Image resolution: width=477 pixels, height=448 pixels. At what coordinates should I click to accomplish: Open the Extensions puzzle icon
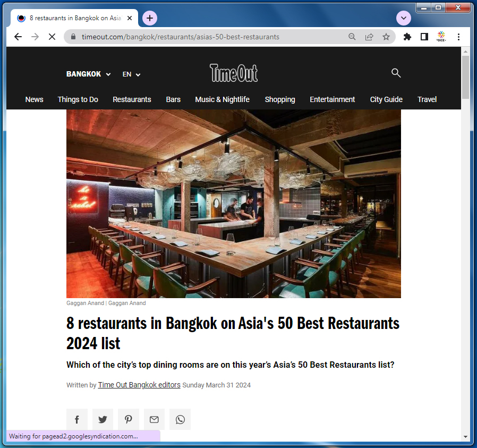407,37
